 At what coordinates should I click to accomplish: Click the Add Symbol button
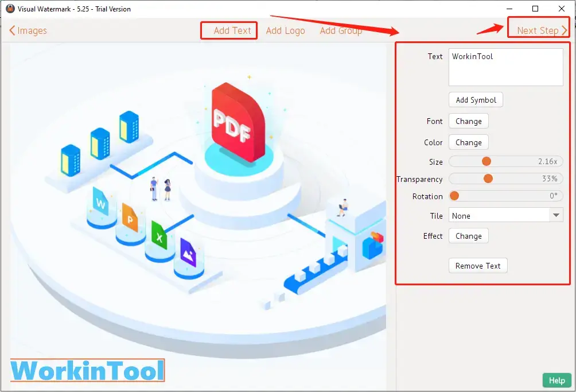pyautogui.click(x=476, y=100)
